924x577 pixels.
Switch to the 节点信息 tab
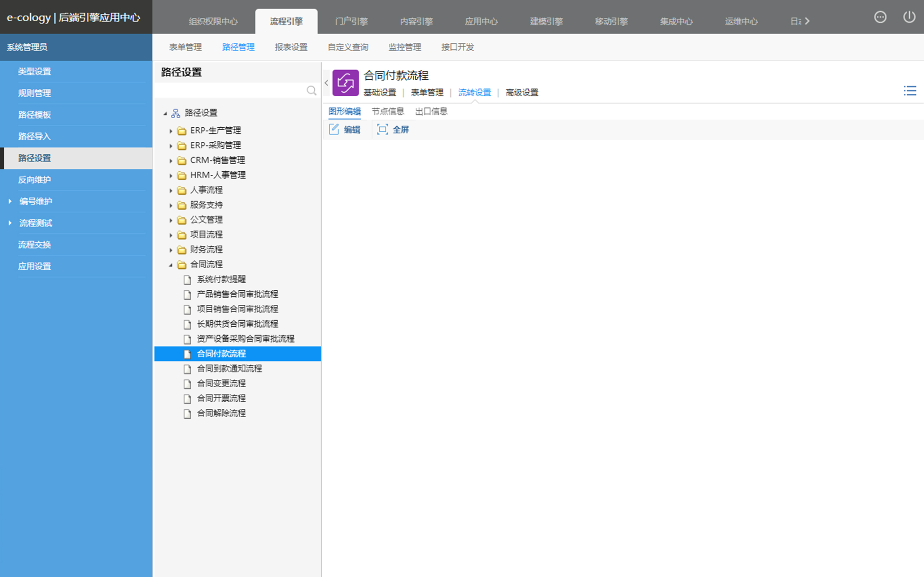[388, 111]
